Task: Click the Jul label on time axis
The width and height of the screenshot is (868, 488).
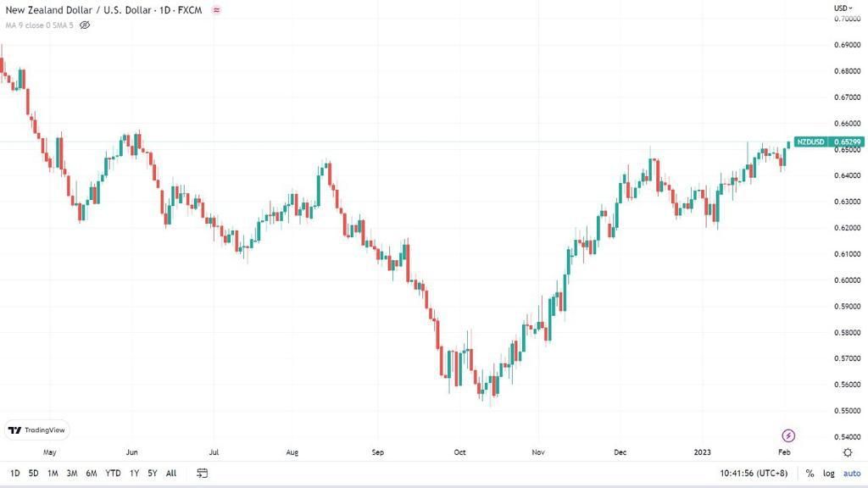Action: click(x=214, y=452)
